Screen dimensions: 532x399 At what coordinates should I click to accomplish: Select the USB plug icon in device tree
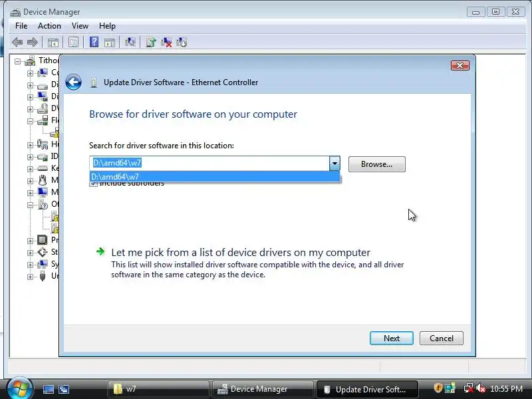point(43,276)
